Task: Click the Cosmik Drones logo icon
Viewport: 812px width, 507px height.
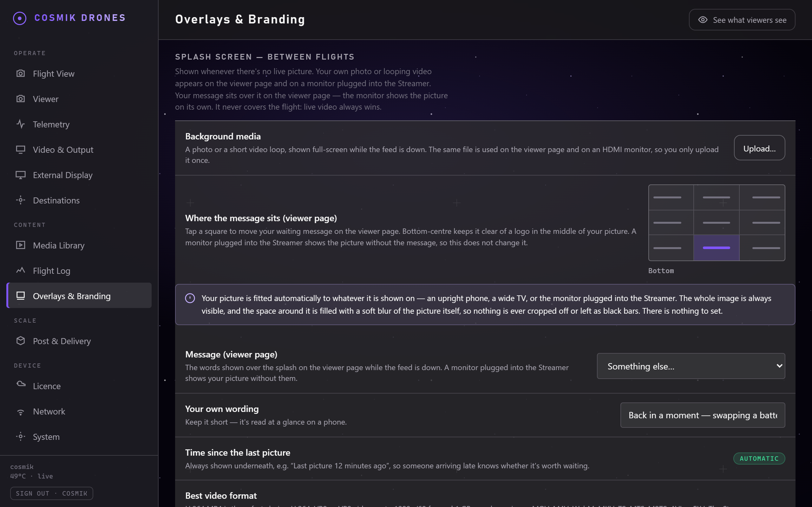Action: pyautogui.click(x=19, y=18)
